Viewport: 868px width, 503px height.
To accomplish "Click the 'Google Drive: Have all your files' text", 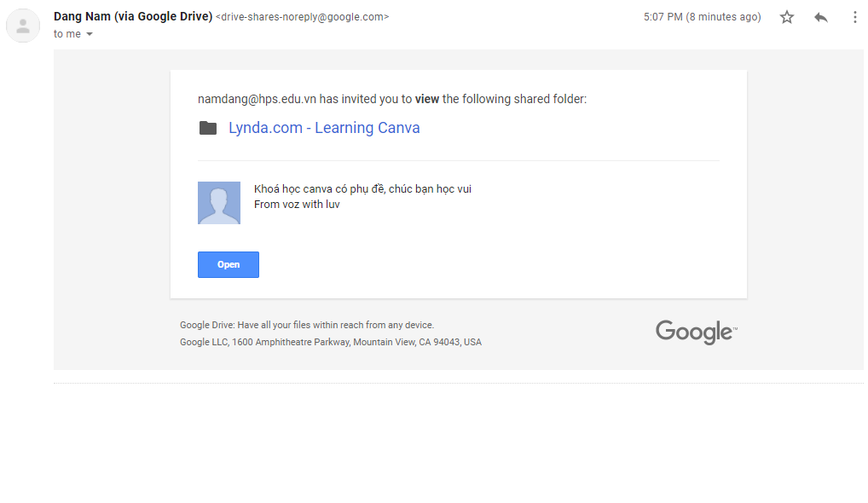I will point(307,325).
